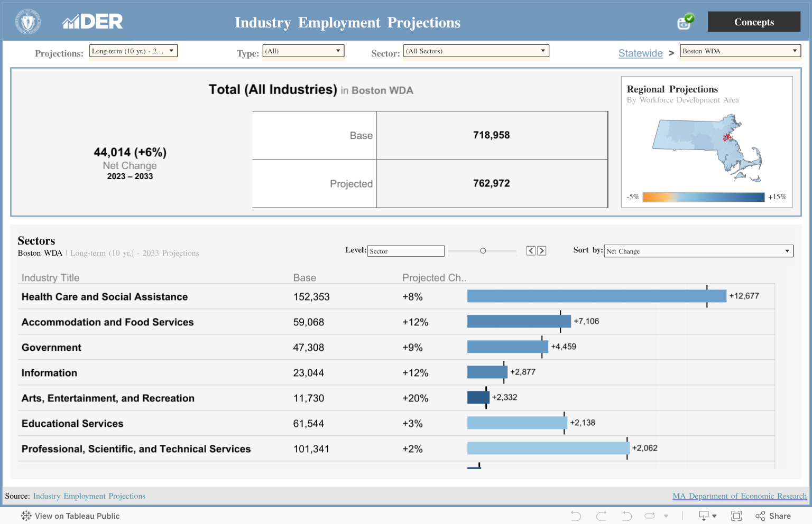
Task: Open the Projections dropdown
Action: click(x=133, y=51)
